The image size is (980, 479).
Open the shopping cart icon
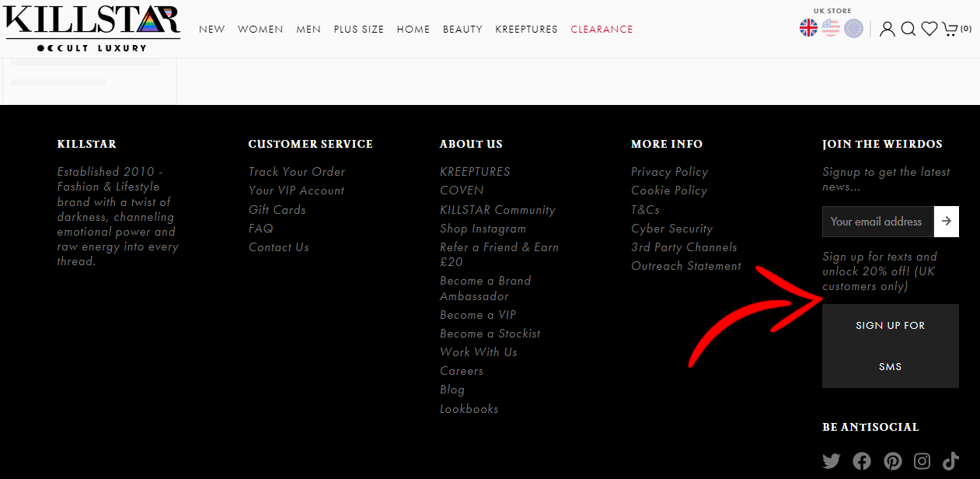click(x=950, y=29)
